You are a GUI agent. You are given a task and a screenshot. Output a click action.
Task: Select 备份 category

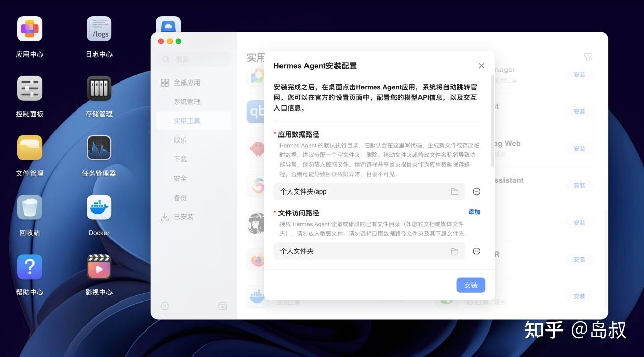pyautogui.click(x=180, y=198)
